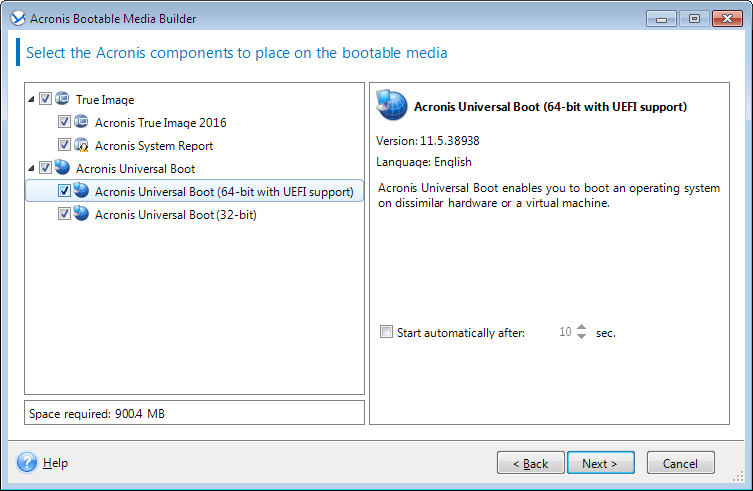Image resolution: width=753 pixels, height=491 pixels.
Task: Select Acronis Universal Boot (32-bit) item
Action: pos(175,214)
